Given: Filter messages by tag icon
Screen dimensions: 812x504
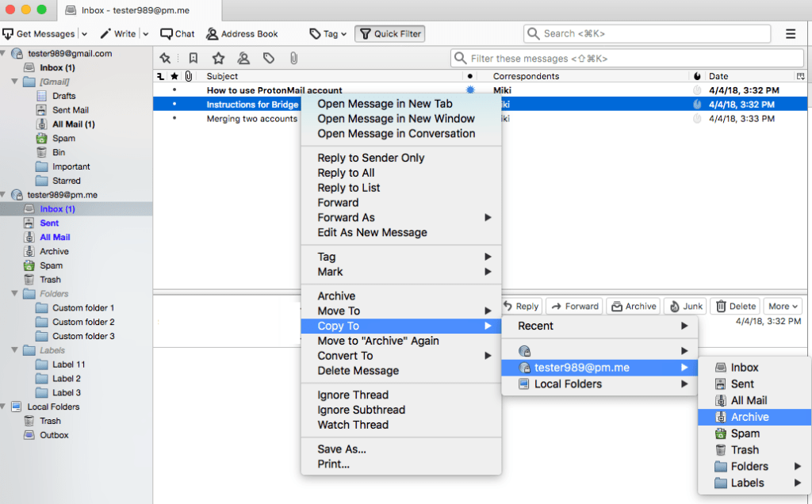Looking at the screenshot, I should pos(268,59).
